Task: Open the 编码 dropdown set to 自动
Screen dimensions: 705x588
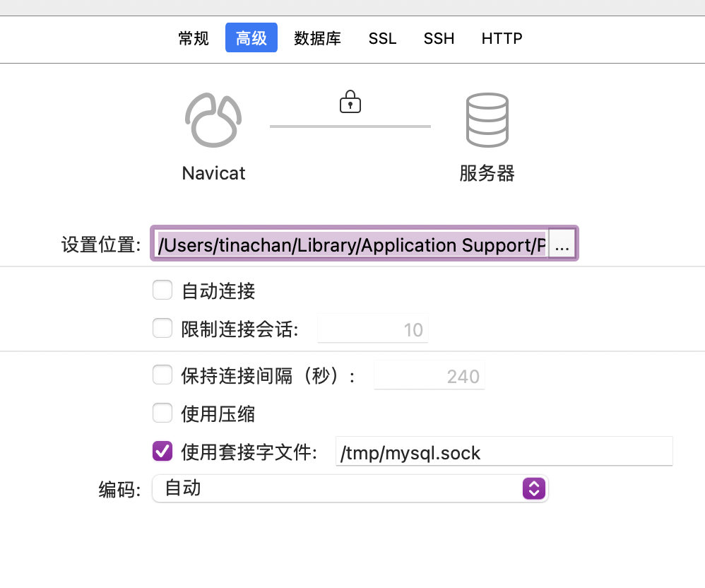Action: click(x=350, y=488)
